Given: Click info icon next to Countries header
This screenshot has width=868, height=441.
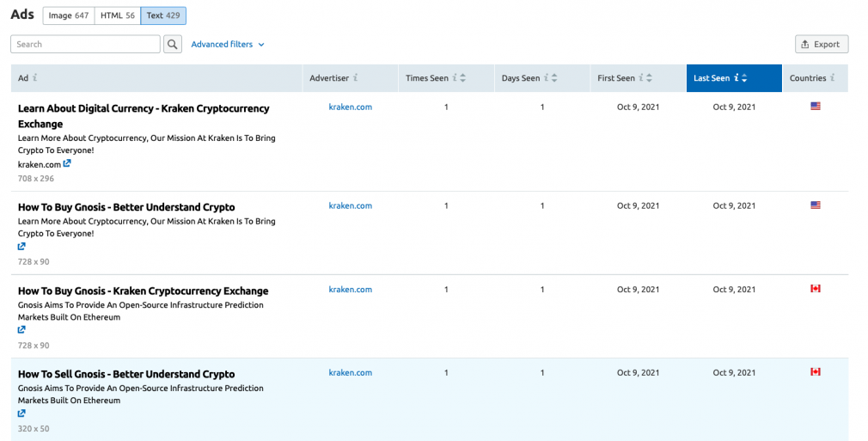Looking at the screenshot, I should click(832, 77).
